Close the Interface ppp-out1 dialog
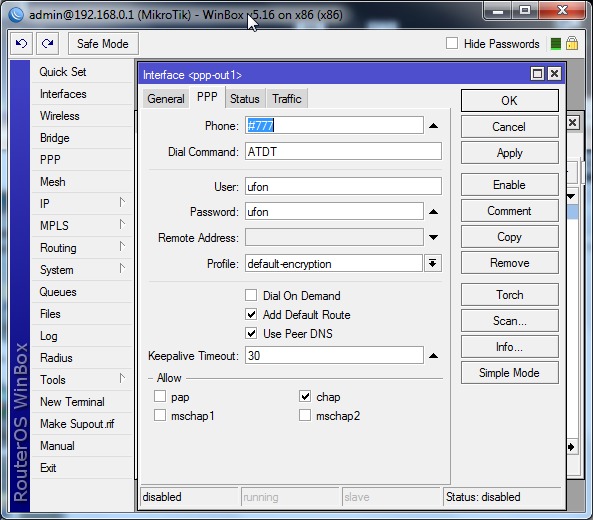The image size is (593, 520). (554, 73)
